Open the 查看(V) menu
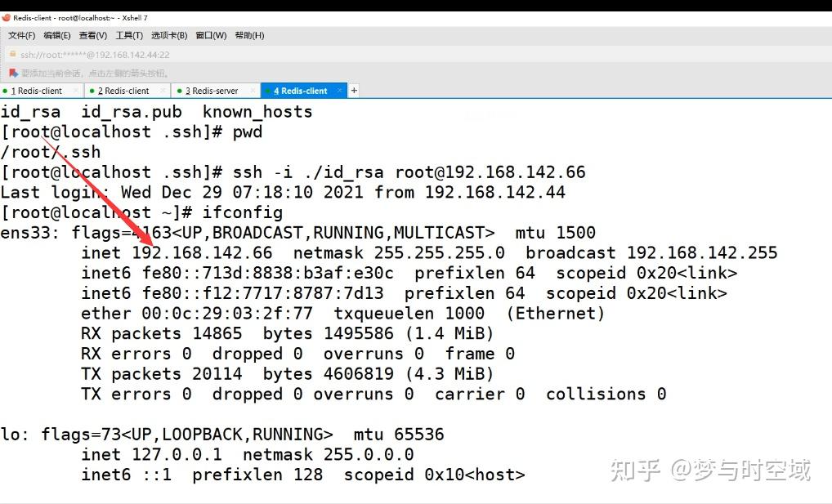Viewport: 832px width, 504px height. (92, 35)
